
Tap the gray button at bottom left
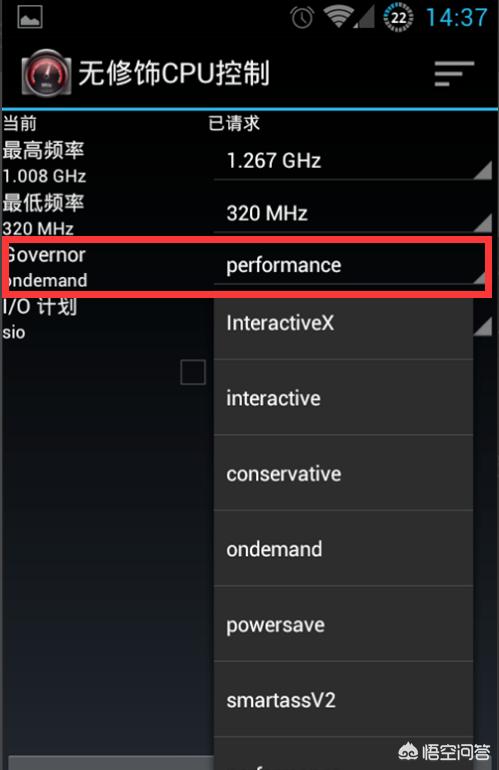click(111, 763)
